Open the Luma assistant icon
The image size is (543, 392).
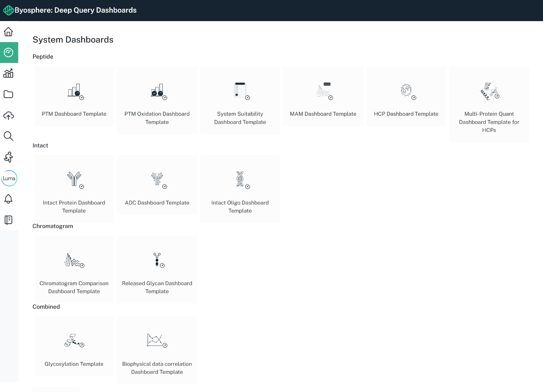tap(9, 178)
